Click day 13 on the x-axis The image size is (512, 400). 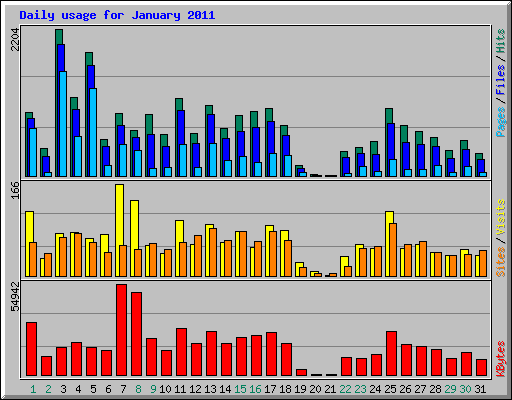tap(210, 389)
